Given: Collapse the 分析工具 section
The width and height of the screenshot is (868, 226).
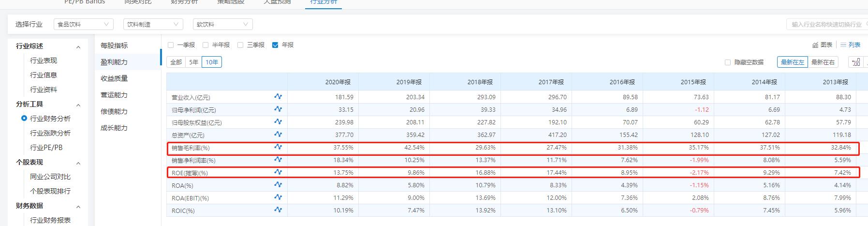Looking at the screenshot, I should click(x=78, y=105).
